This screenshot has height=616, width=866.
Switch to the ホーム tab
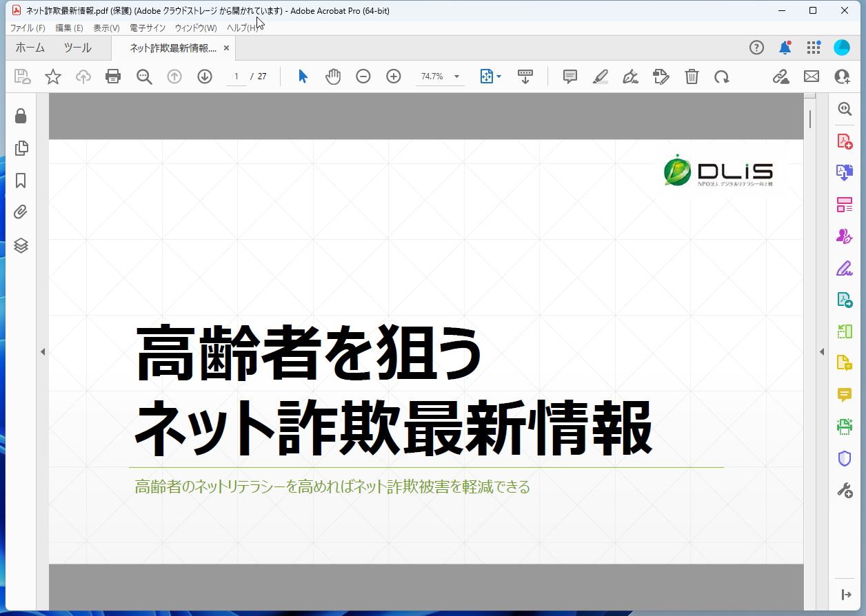(30, 48)
